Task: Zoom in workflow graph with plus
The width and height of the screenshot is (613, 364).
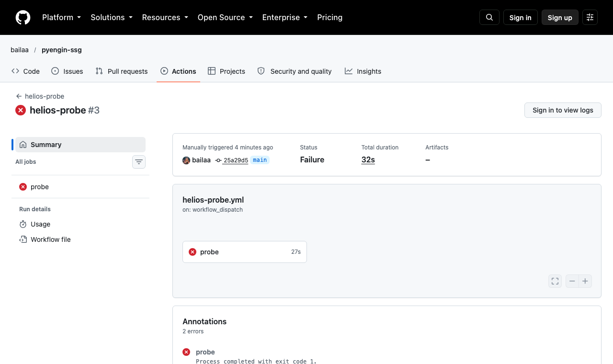Action: coord(585,281)
